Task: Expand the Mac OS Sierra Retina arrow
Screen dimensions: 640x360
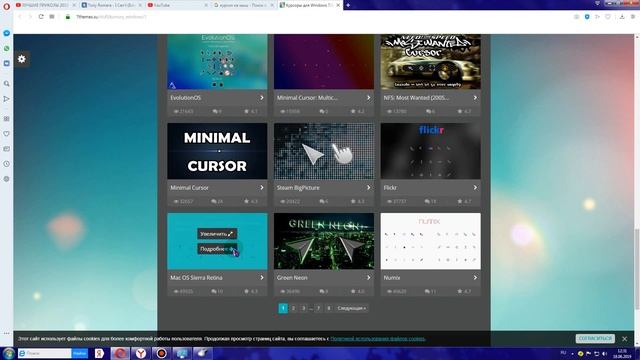Action: pos(262,278)
